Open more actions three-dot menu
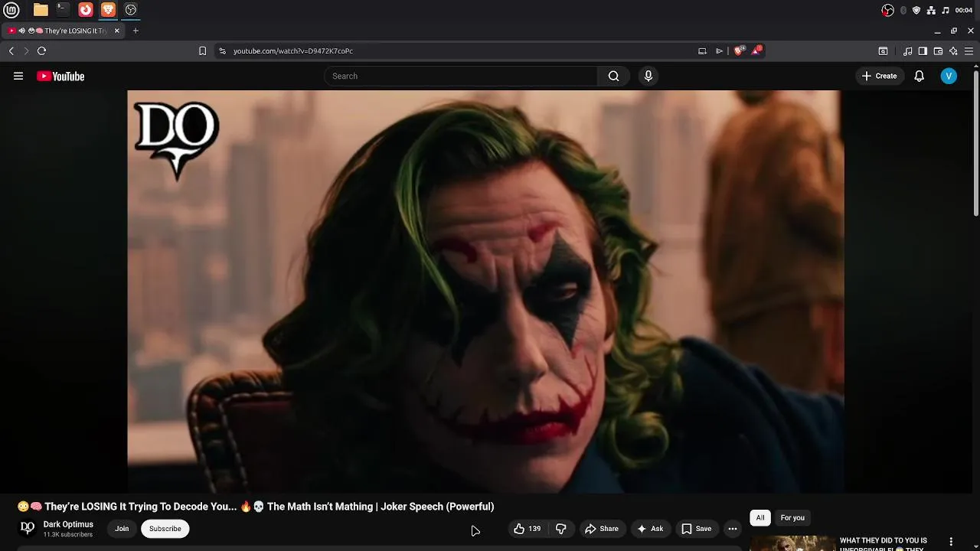 [733, 528]
